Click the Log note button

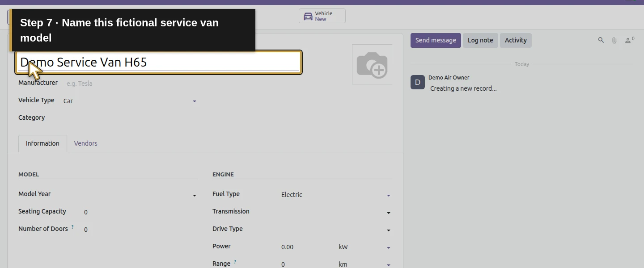[480, 40]
